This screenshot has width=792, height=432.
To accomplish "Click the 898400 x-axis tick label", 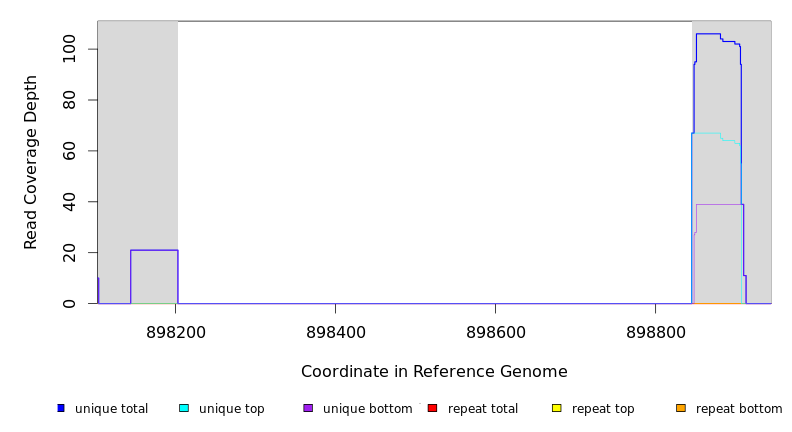I will [335, 332].
